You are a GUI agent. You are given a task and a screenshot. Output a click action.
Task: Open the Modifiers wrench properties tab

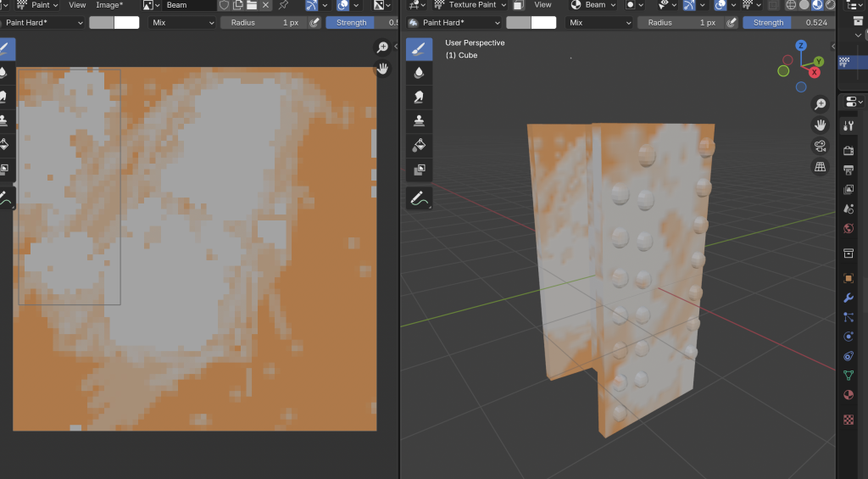[849, 298]
